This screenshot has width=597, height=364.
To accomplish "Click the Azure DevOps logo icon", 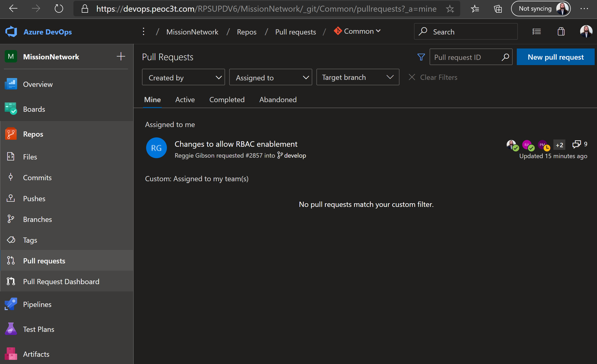I will (11, 32).
